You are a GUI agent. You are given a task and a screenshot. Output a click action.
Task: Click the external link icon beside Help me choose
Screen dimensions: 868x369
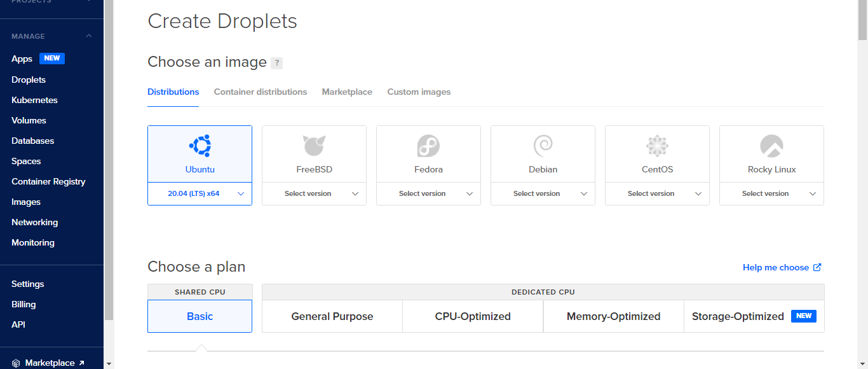[x=817, y=267]
